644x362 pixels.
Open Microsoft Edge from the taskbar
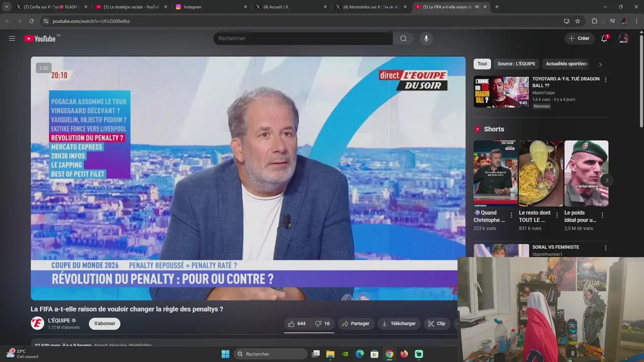point(360,354)
